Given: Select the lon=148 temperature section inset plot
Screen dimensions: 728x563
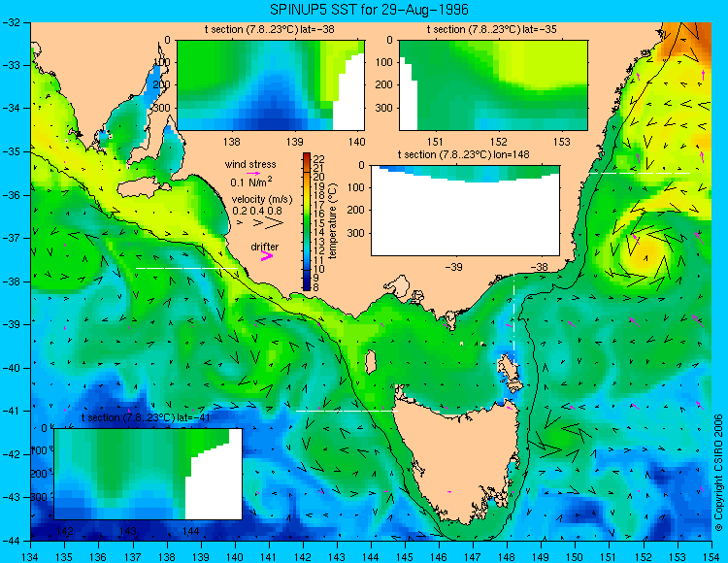Looking at the screenshot, I should (465, 211).
